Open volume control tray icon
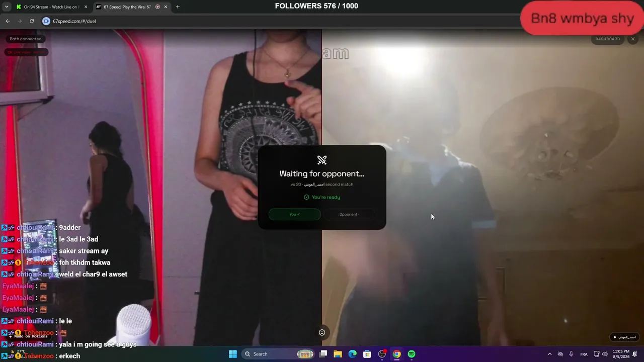The height and width of the screenshot is (362, 644). coord(605,354)
